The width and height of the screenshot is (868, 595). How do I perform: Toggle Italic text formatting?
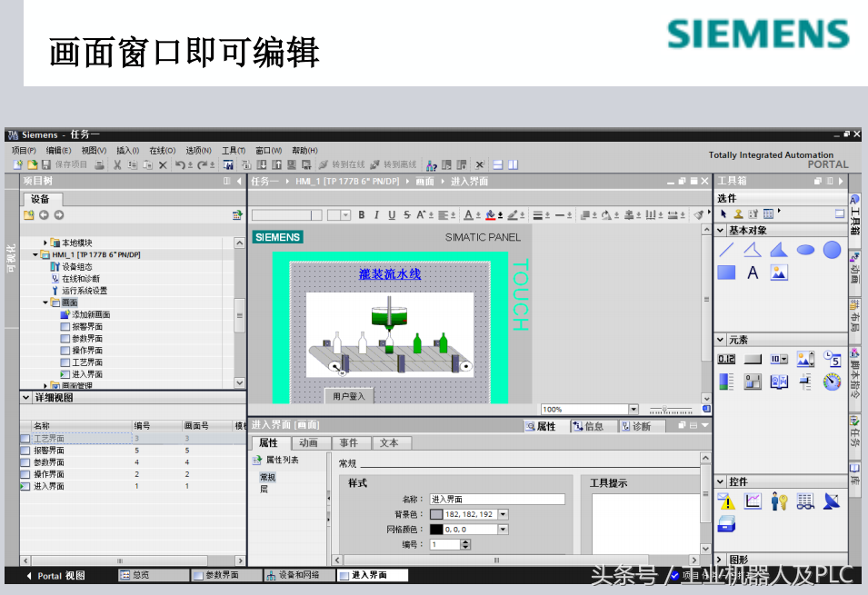(x=376, y=215)
